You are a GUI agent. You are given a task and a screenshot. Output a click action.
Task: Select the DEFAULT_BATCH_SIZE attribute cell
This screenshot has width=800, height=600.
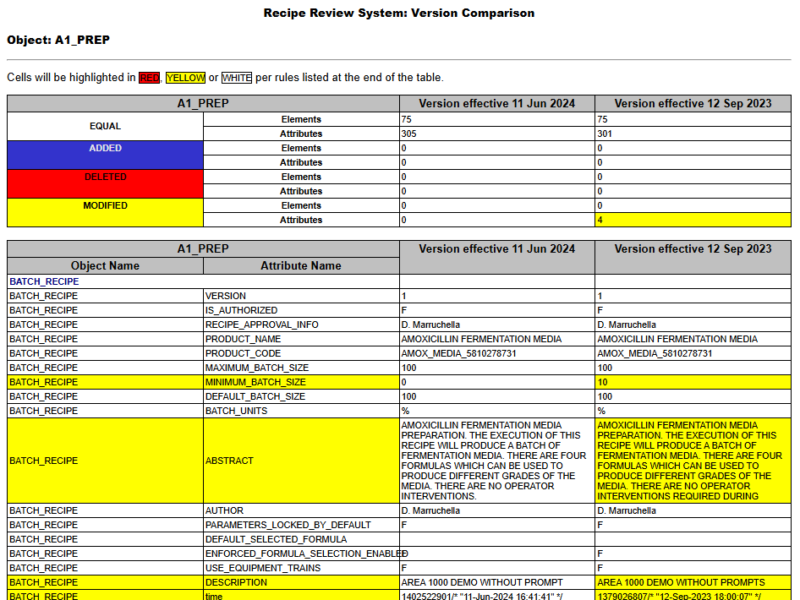coord(301,396)
